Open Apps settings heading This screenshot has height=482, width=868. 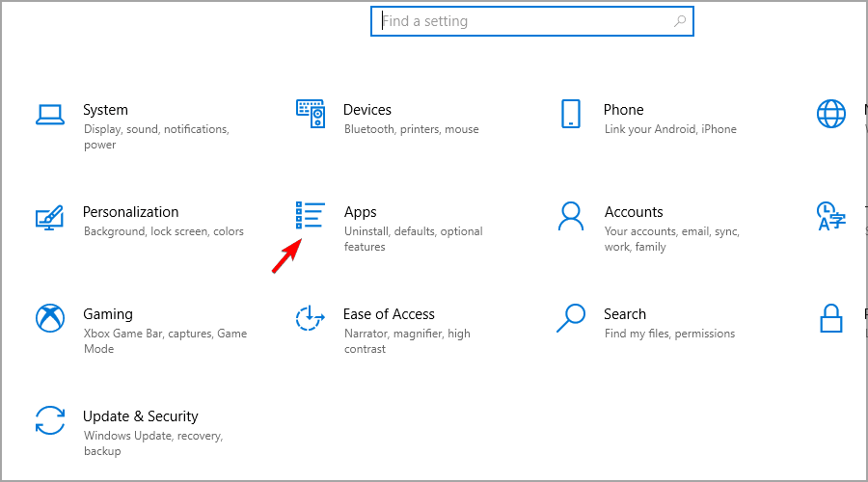(361, 212)
